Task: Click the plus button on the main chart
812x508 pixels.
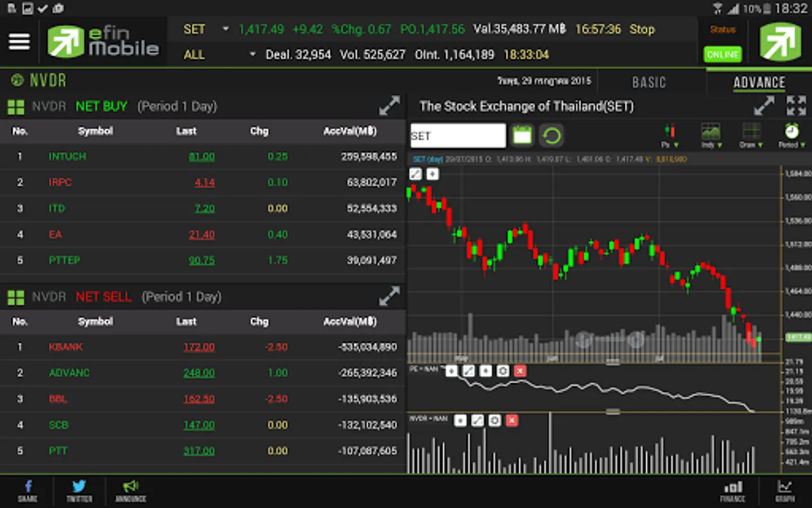Action: [x=433, y=174]
